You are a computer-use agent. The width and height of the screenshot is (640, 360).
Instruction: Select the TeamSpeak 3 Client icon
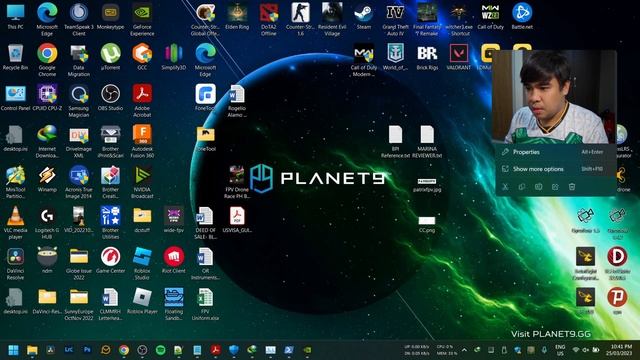pos(79,19)
